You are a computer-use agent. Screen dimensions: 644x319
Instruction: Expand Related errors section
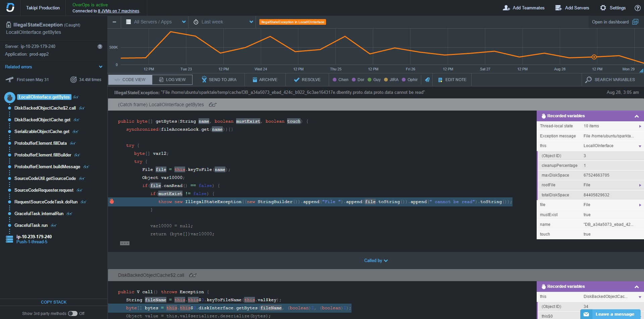click(x=54, y=67)
